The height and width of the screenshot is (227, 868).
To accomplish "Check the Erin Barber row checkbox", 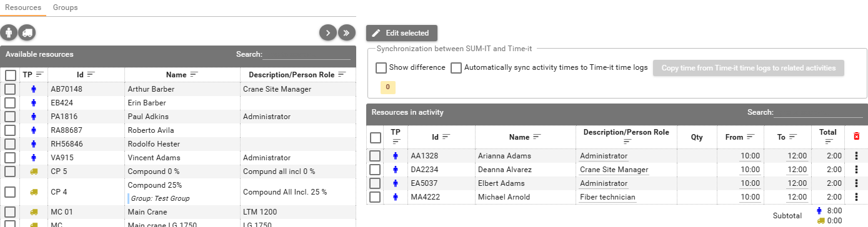I will 10,103.
